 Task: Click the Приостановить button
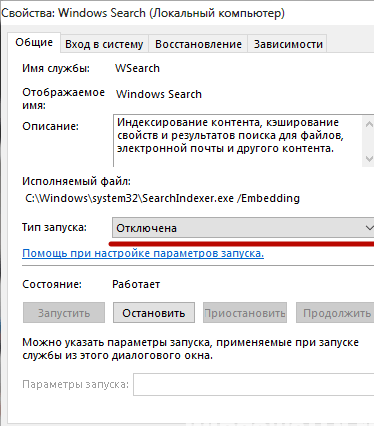[x=245, y=313]
